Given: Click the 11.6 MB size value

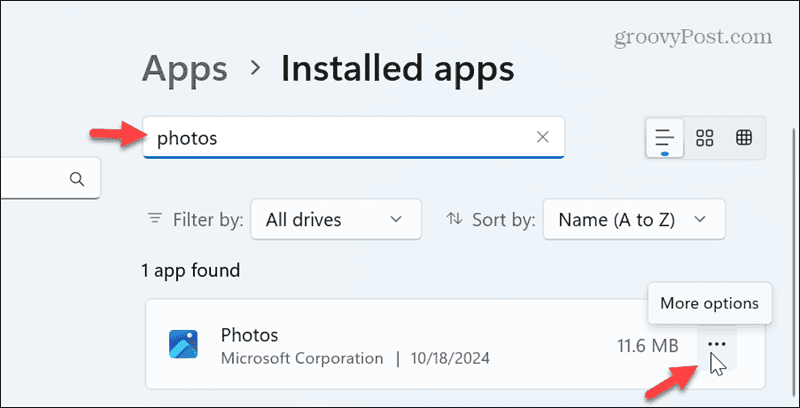Looking at the screenshot, I should pyautogui.click(x=648, y=347).
